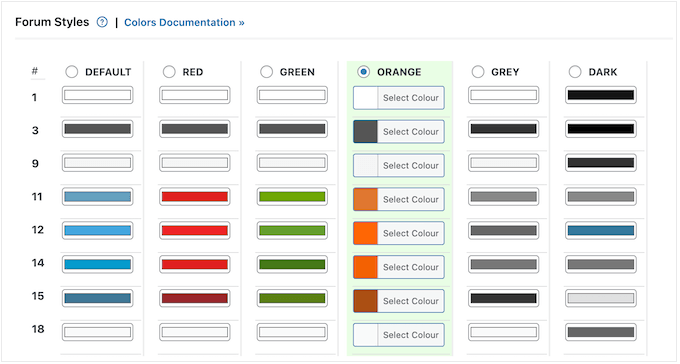Click the Red column row 11 red color field
The width and height of the screenshot is (680, 364).
click(195, 197)
